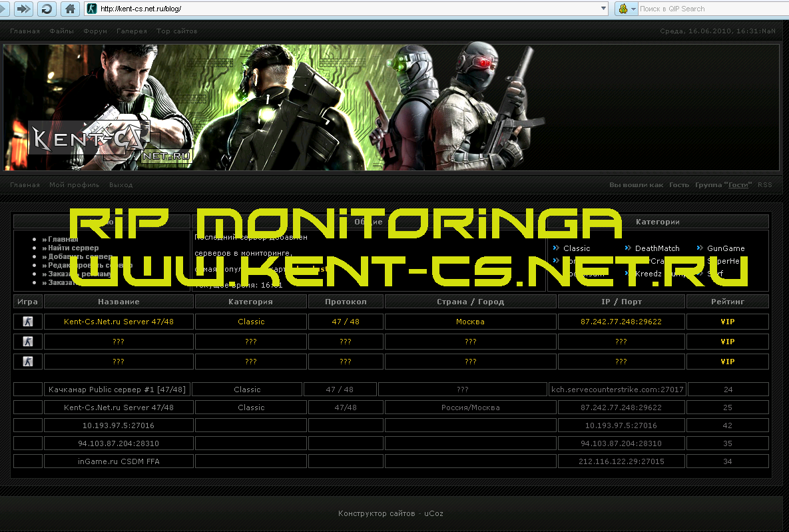This screenshot has width=789, height=532.
Task: Open the uCoz footer link
Action: click(433, 513)
